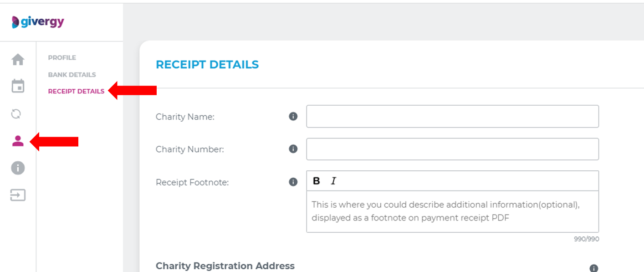Open the Receipt Footnote info icon
644x272 pixels.
click(x=293, y=182)
